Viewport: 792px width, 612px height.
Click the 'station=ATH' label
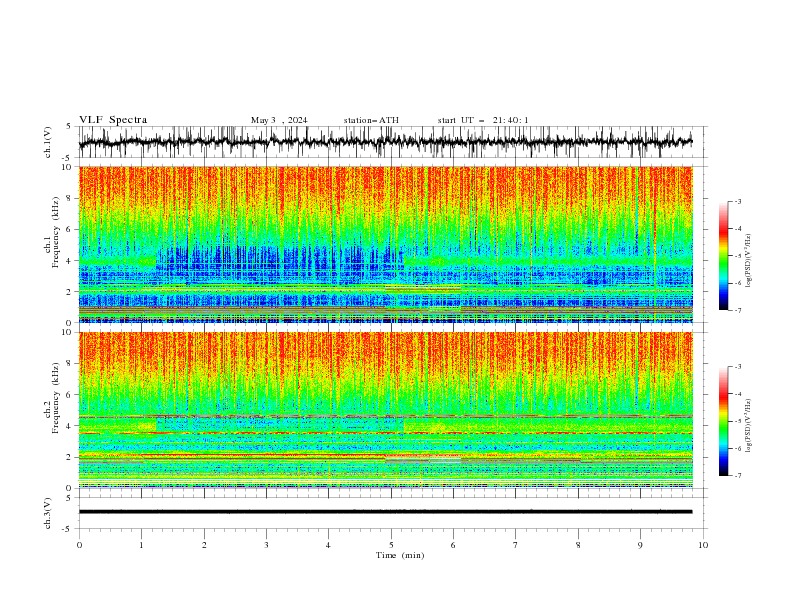(x=371, y=120)
